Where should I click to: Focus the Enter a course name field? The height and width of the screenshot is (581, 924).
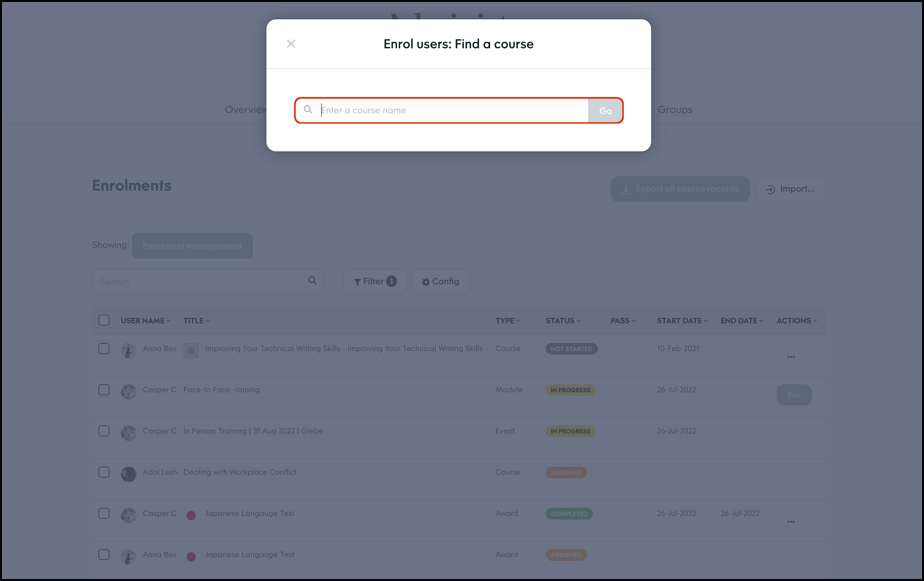click(453, 110)
